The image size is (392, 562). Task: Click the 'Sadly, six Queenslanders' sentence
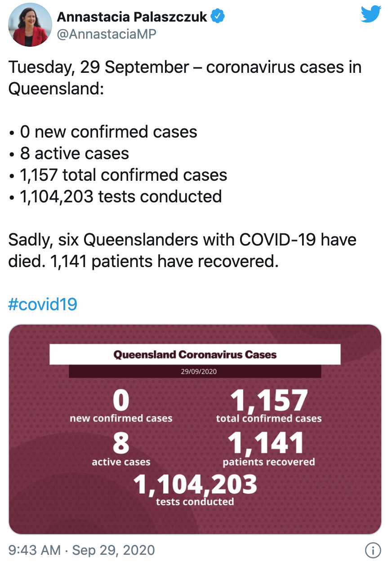click(183, 250)
